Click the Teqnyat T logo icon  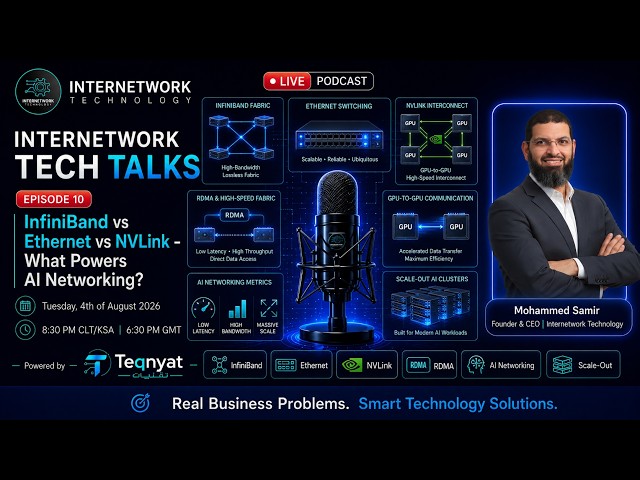point(97,363)
